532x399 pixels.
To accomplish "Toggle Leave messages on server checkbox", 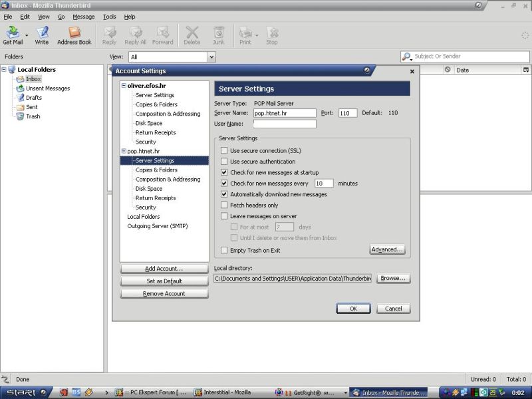I will tap(224, 216).
